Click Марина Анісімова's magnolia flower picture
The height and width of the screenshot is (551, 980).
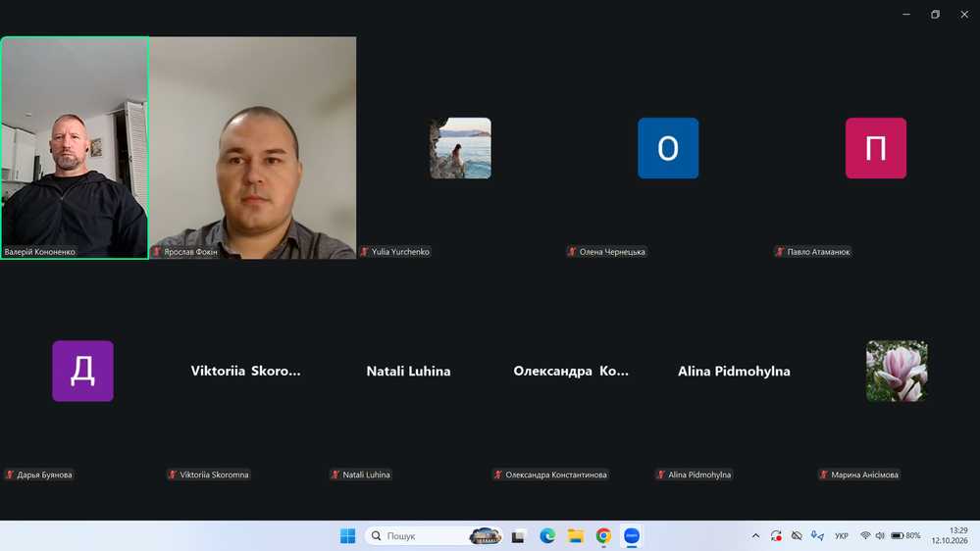[897, 371]
